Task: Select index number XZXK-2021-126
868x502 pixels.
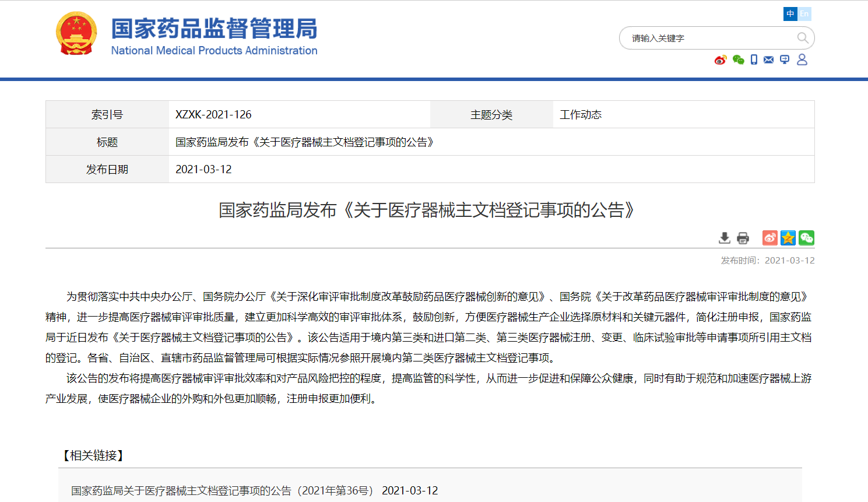Action: point(213,115)
